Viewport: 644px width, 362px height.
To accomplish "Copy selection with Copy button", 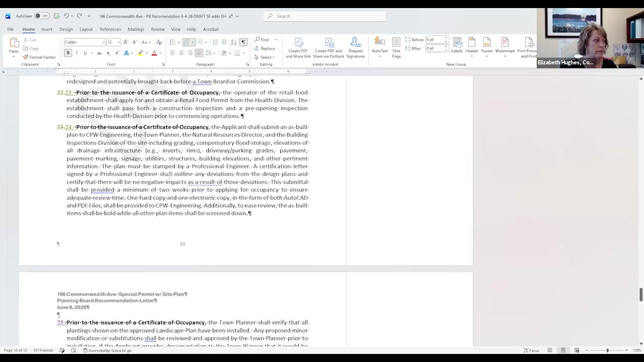I will (x=31, y=48).
